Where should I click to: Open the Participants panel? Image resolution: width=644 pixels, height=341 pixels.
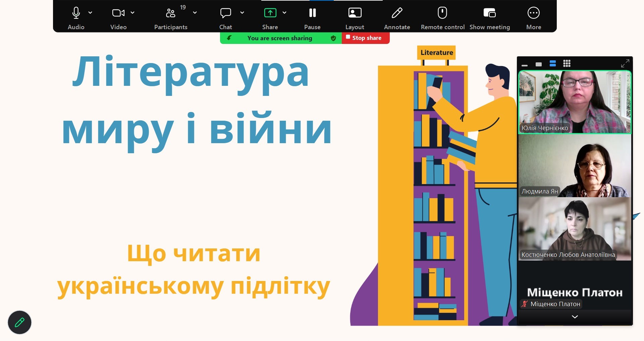point(170,13)
